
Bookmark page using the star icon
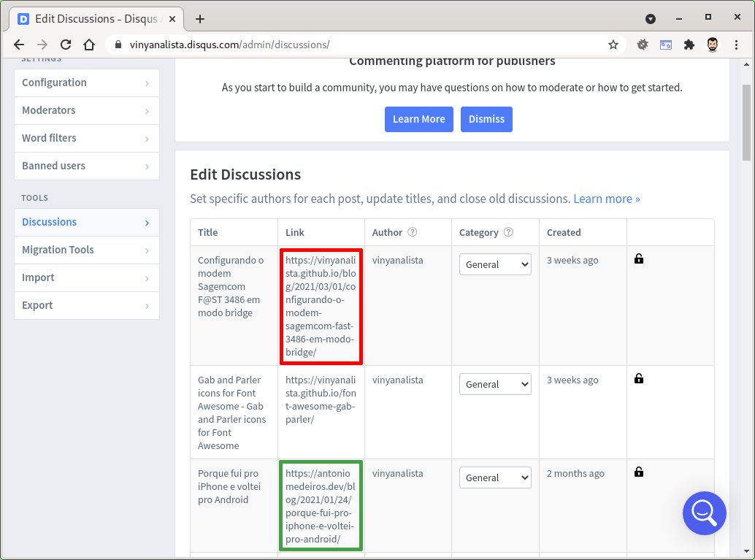(613, 45)
